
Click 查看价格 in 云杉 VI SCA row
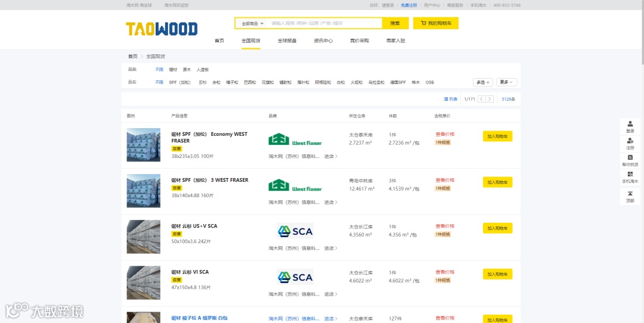445,272
